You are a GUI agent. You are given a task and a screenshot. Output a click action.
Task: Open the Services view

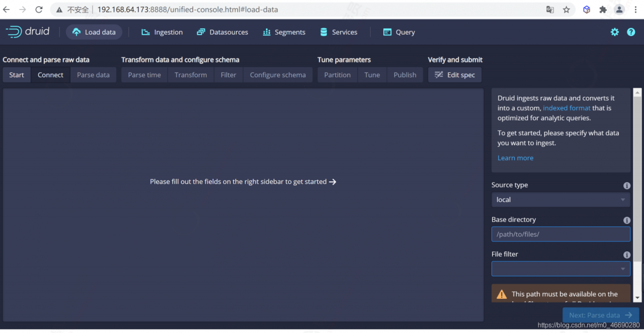pos(339,32)
